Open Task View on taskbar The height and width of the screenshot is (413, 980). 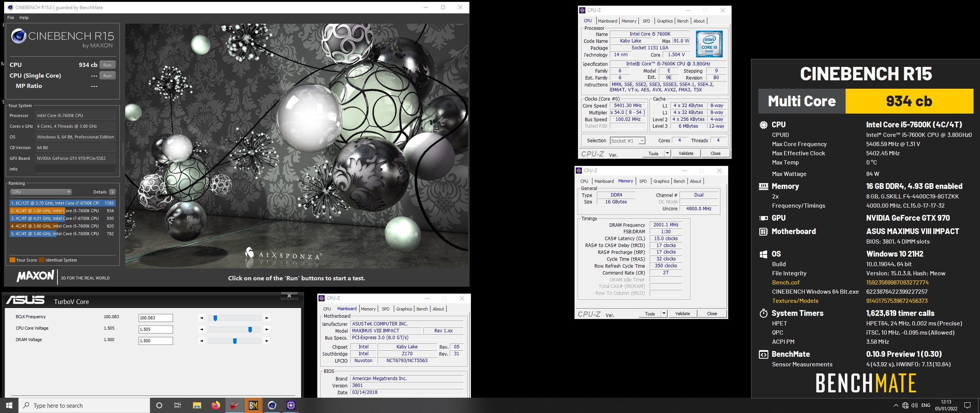pyautogui.click(x=178, y=405)
